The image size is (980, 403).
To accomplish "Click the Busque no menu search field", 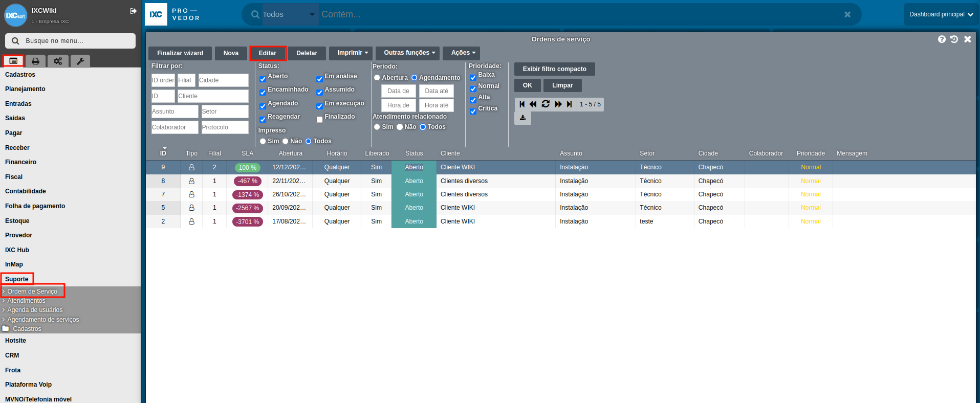I will click(x=70, y=41).
